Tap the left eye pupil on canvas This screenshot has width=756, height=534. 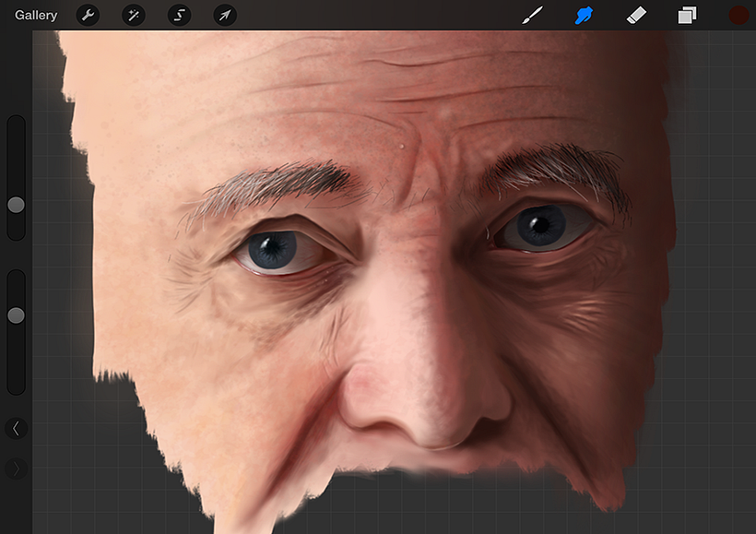click(274, 244)
